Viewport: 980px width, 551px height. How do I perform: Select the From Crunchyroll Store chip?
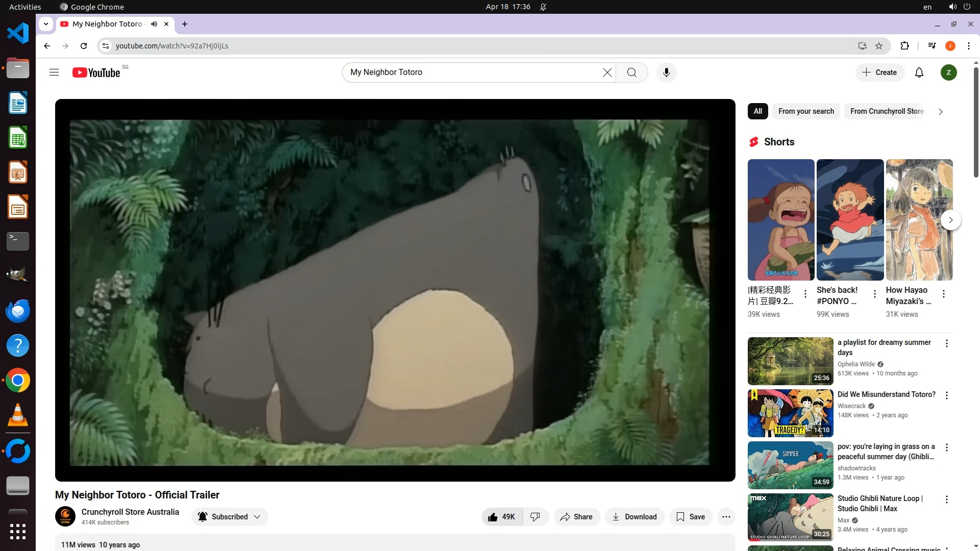pyautogui.click(x=887, y=111)
